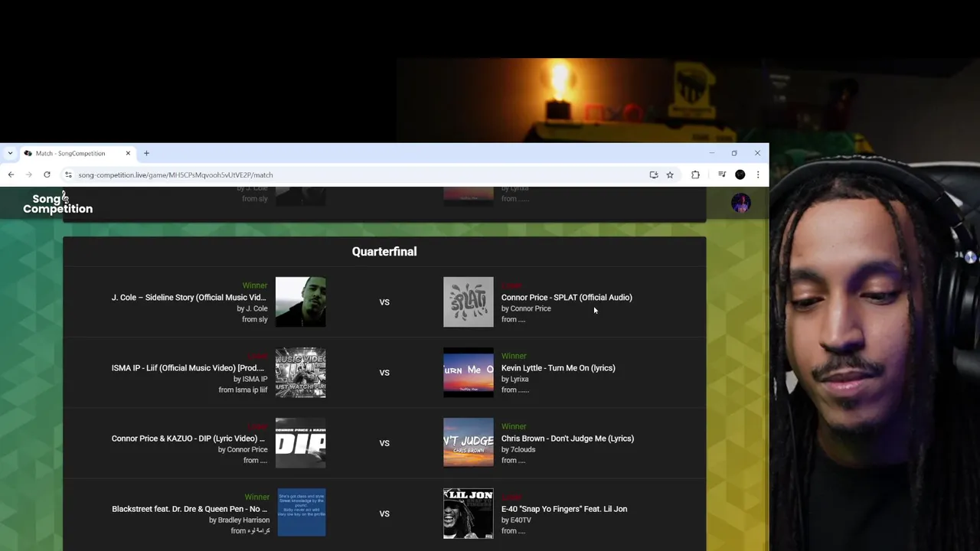Select E-40 "Snap Yo Fingers" title

click(564, 509)
